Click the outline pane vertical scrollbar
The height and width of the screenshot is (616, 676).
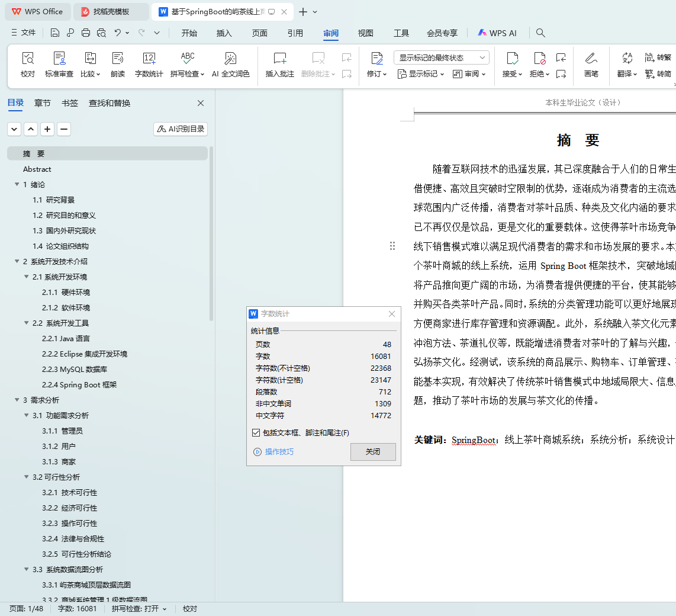211,233
